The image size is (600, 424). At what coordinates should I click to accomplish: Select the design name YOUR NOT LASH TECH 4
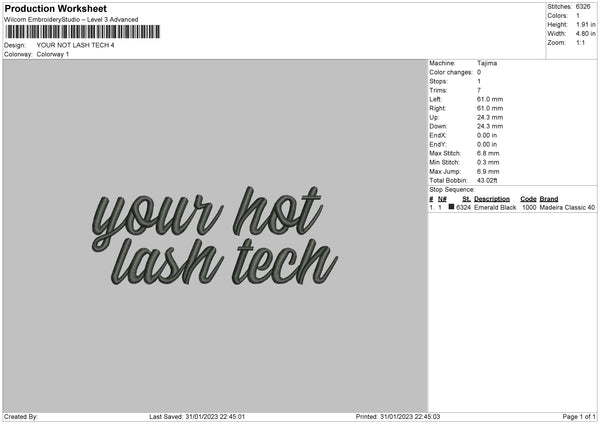(75, 45)
